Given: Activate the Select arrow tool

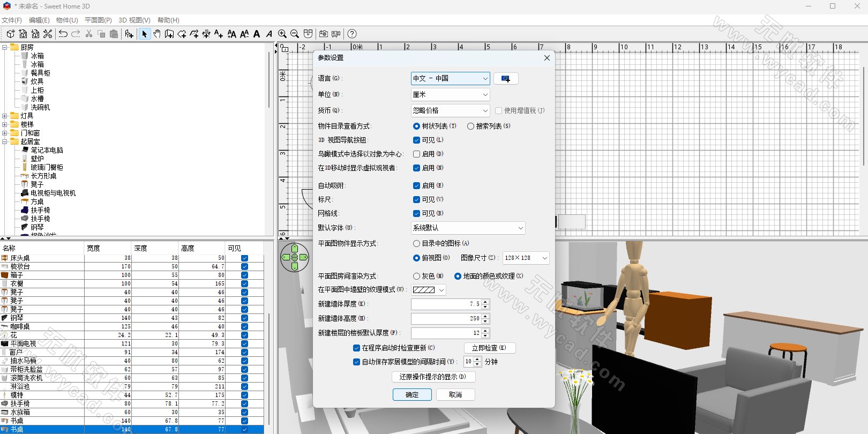Looking at the screenshot, I should (144, 34).
